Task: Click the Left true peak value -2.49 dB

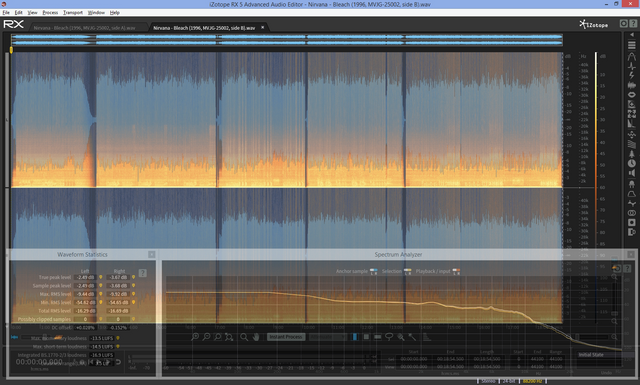Action: 85,277
